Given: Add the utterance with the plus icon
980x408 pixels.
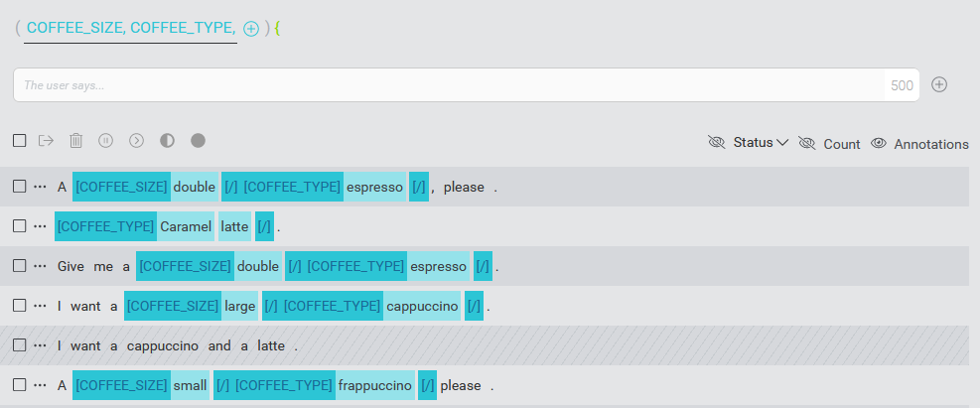Looking at the screenshot, I should tap(939, 84).
